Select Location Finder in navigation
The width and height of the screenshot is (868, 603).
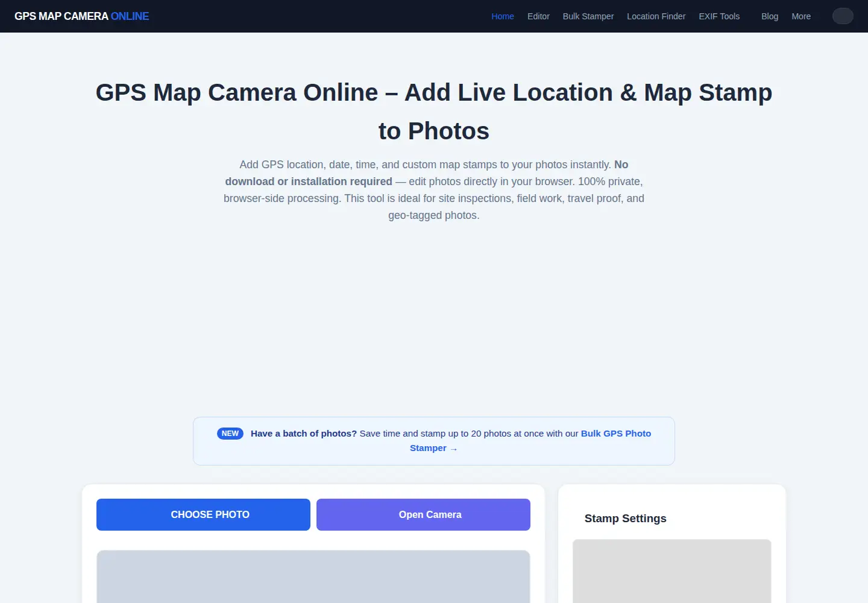tap(656, 16)
